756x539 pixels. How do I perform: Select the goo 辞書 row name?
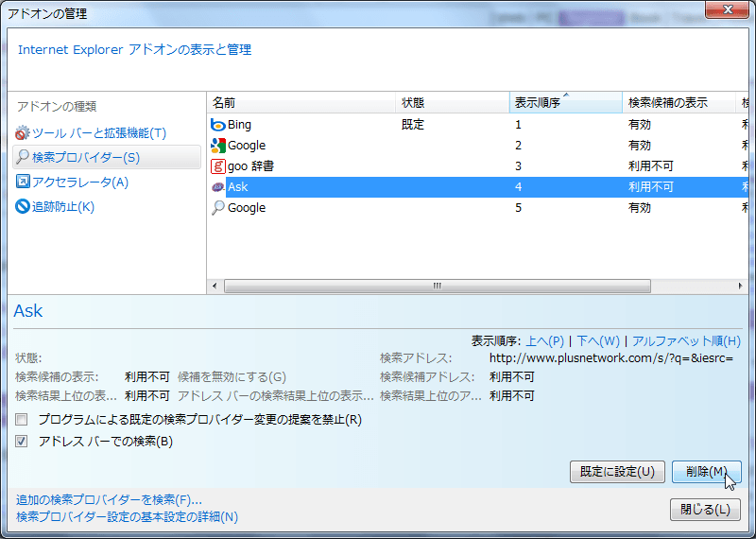pos(250,166)
